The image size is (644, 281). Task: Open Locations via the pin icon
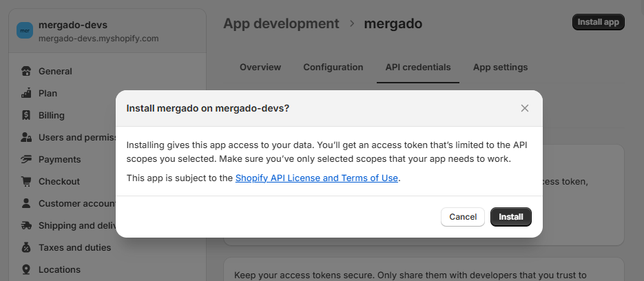(x=26, y=269)
